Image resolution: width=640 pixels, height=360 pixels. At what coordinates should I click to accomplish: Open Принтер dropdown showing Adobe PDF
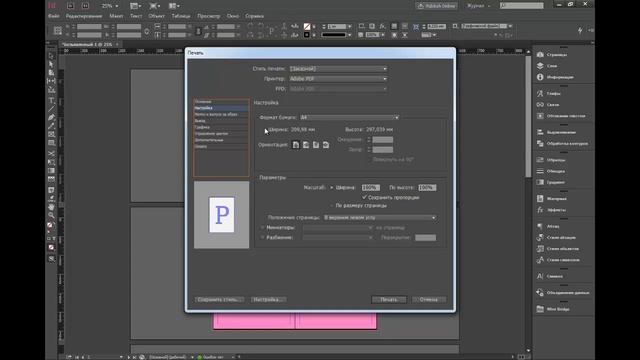pos(338,79)
